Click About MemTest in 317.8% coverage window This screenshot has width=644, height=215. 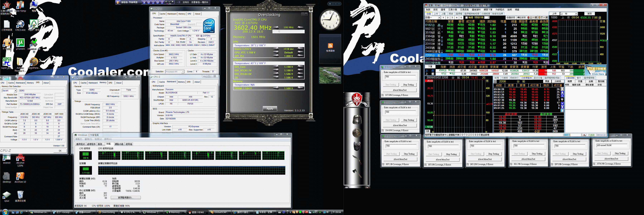(399, 90)
